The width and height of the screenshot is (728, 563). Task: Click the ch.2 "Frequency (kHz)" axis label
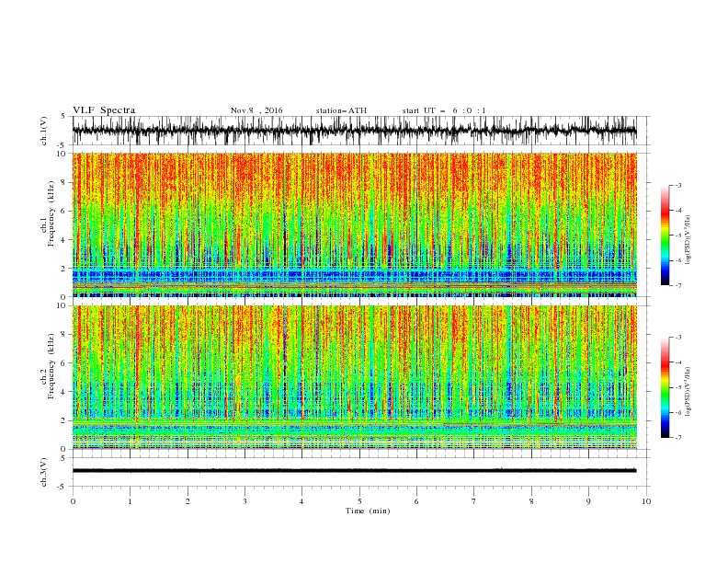tap(51, 365)
